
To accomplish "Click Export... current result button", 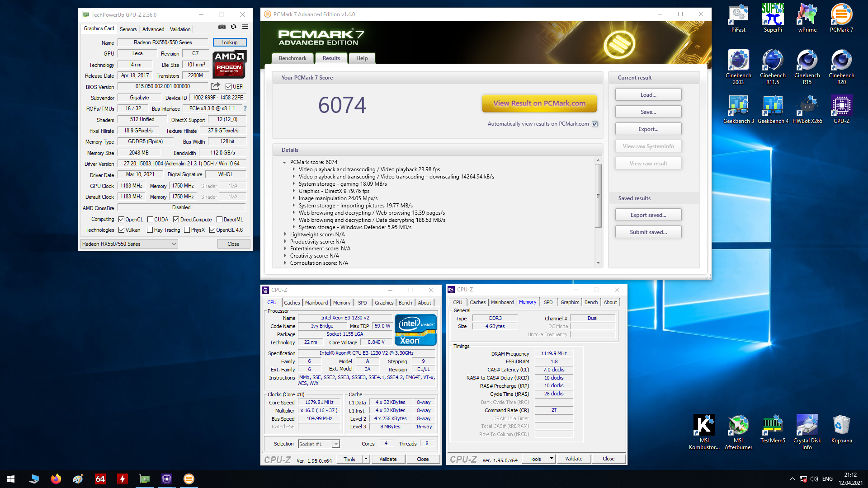I will point(648,129).
